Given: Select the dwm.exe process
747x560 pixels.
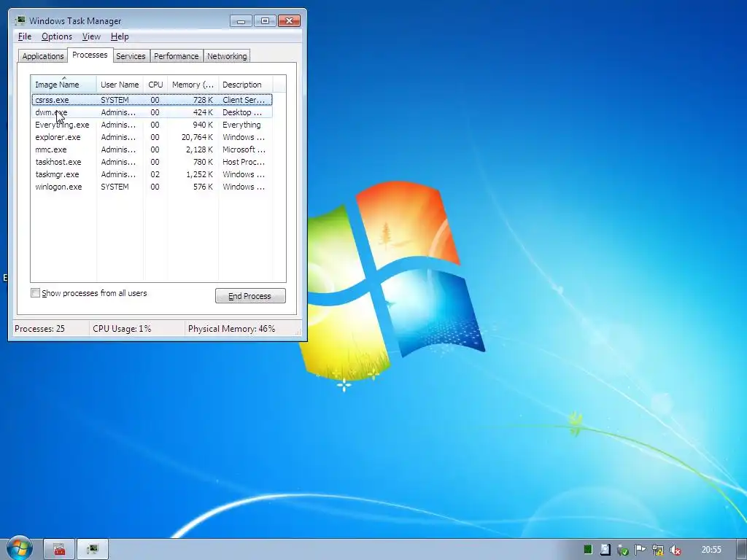Looking at the screenshot, I should point(152,112).
